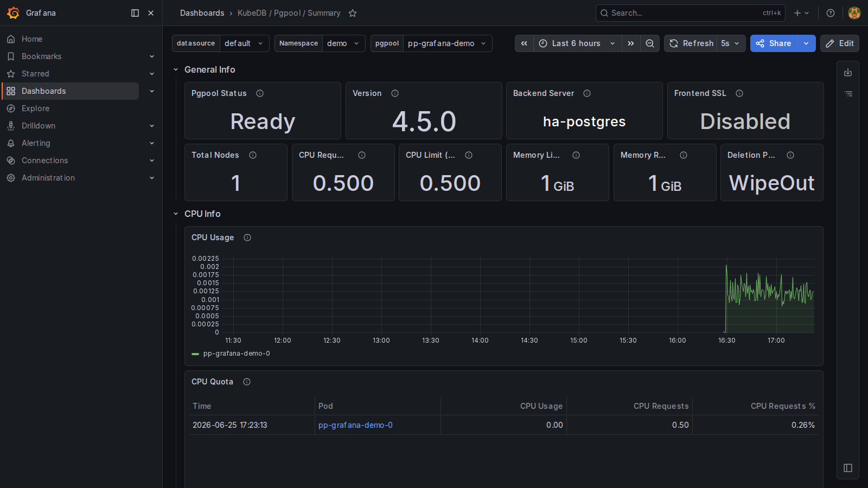This screenshot has height=488, width=868.
Task: Show info for Total Nodes panel
Action: [253, 155]
